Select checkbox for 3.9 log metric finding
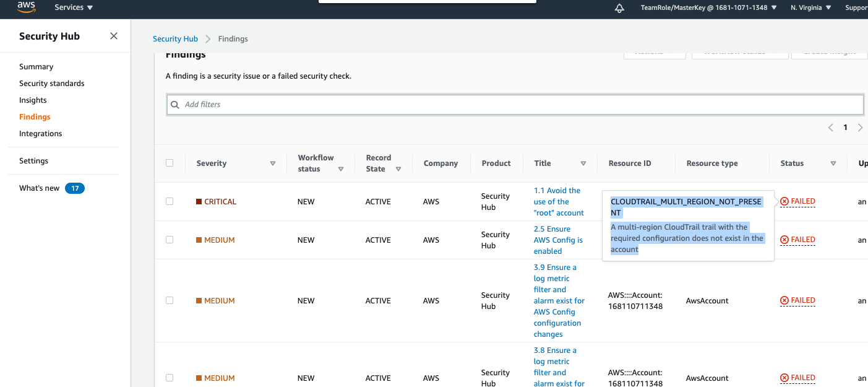Viewport: 868px width, 387px height. (x=170, y=301)
